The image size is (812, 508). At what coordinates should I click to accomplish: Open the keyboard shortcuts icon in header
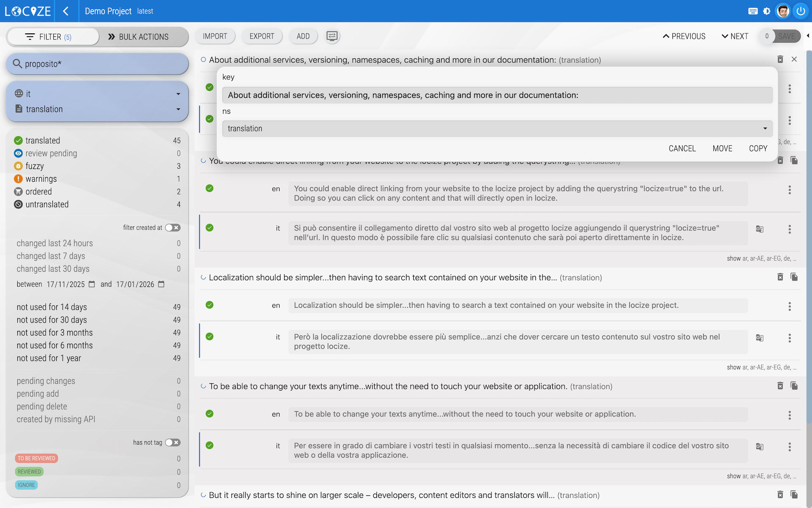(753, 11)
